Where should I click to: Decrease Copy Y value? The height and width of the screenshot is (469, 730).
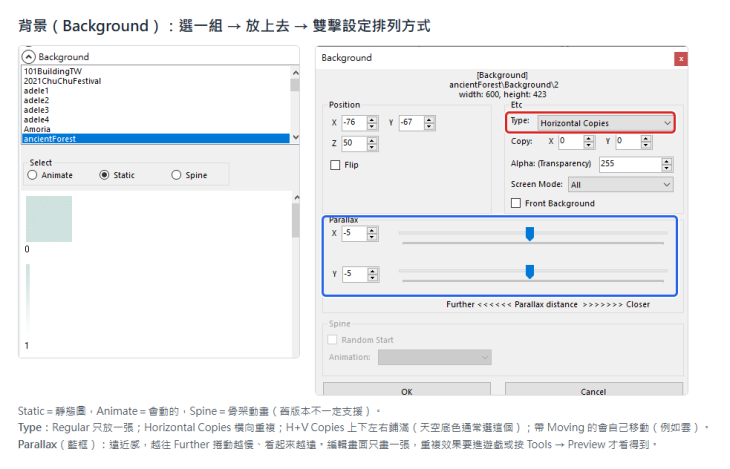[x=646, y=145]
